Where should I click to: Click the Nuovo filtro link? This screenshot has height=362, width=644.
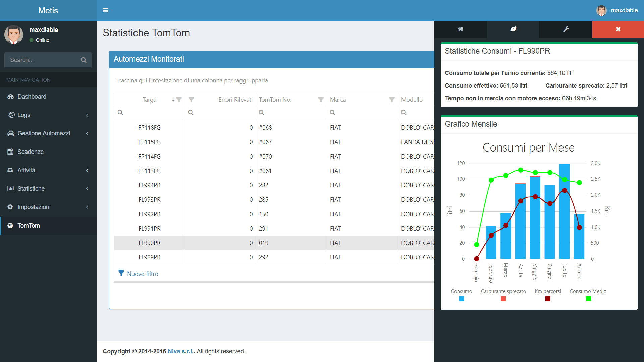click(142, 274)
